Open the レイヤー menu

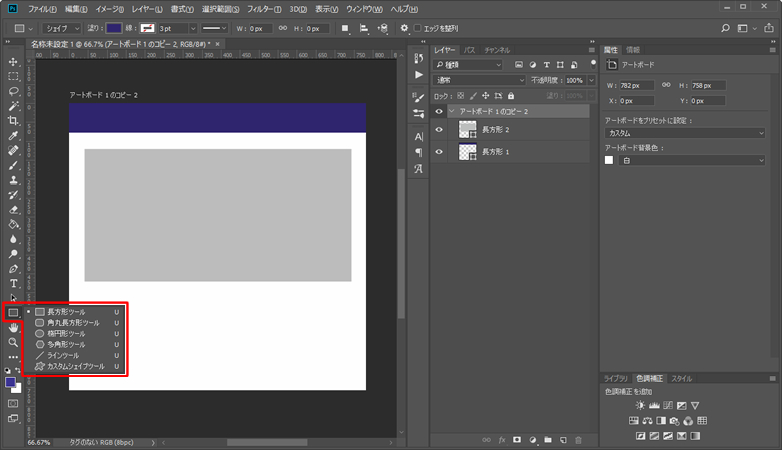click(x=147, y=9)
